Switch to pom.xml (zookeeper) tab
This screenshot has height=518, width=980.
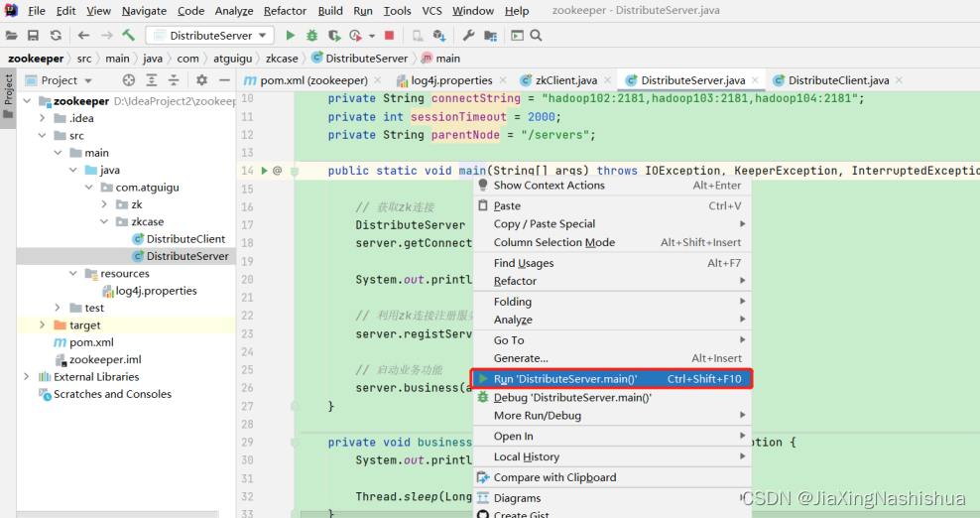(x=313, y=80)
